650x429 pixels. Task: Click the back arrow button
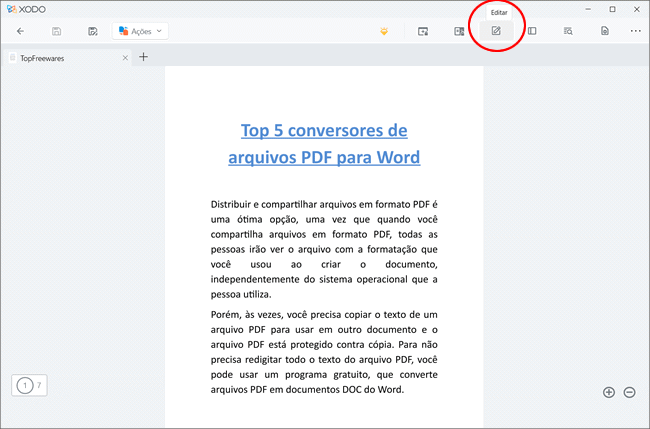pos(20,31)
